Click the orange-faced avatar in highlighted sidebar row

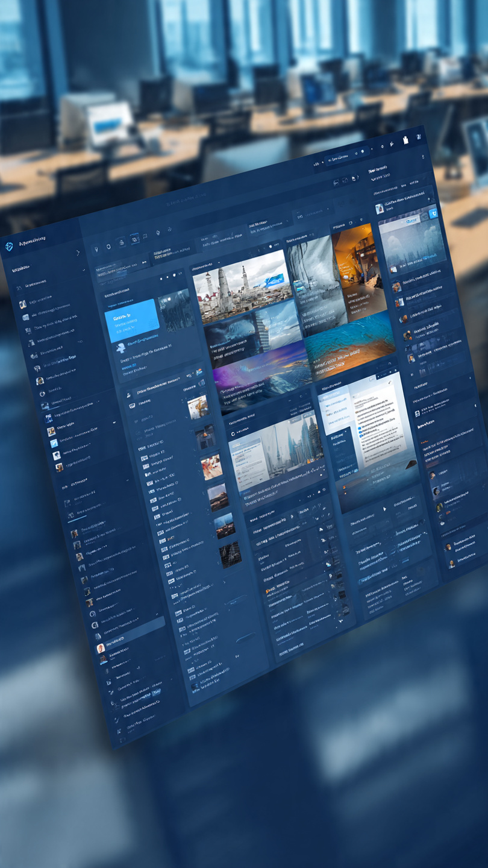click(101, 648)
